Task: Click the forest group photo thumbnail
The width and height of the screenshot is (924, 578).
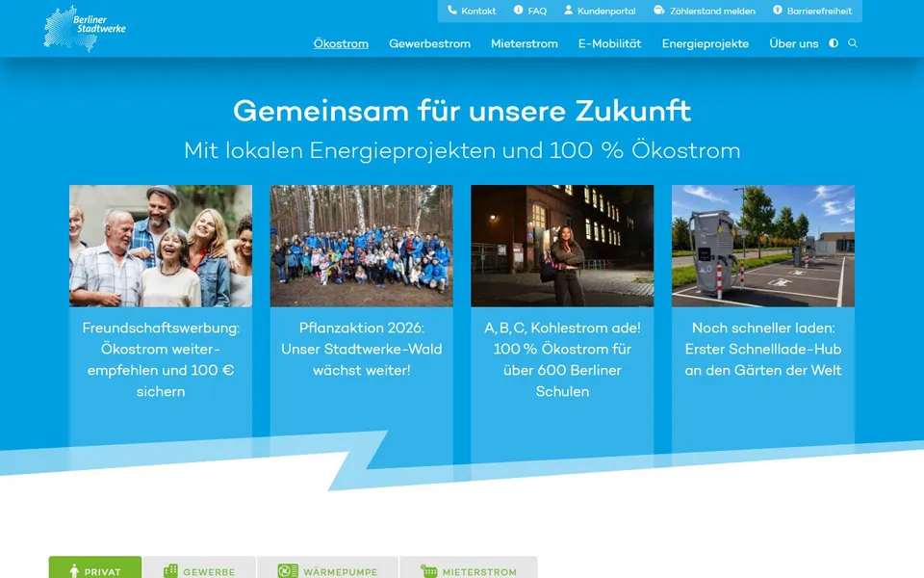Action: pyautogui.click(x=362, y=246)
